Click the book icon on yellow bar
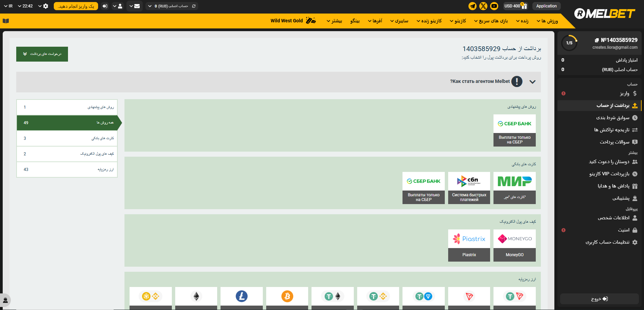Viewport: 644px width, 310px height. [6, 21]
